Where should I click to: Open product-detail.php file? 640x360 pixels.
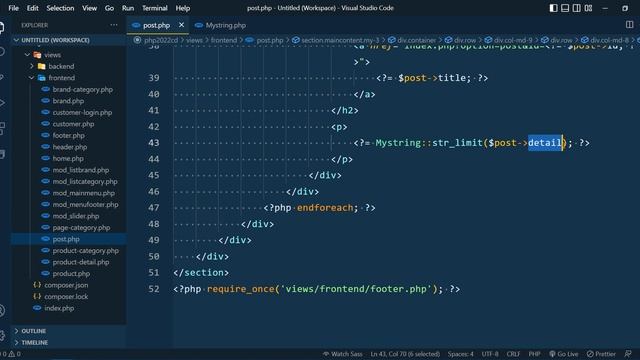point(80,262)
